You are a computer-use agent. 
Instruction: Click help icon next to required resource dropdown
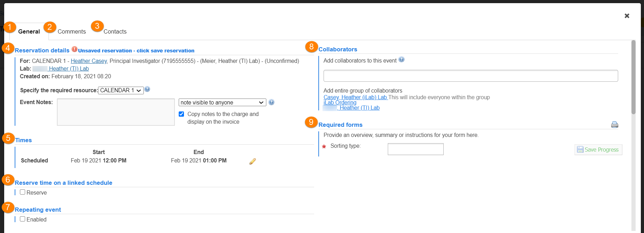point(147,89)
